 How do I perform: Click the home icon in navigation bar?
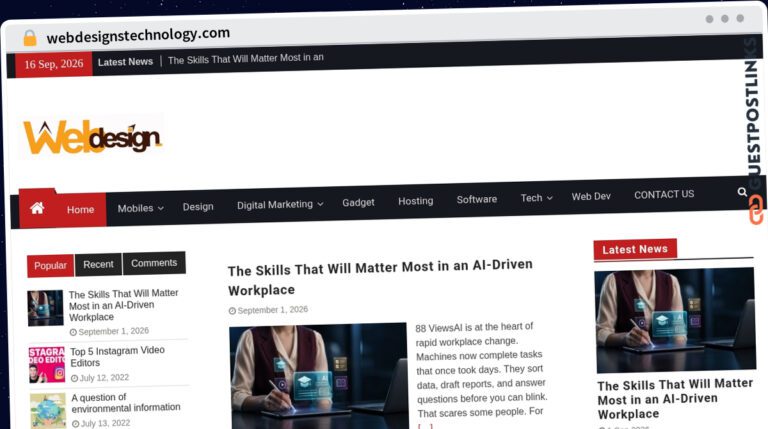(x=37, y=208)
